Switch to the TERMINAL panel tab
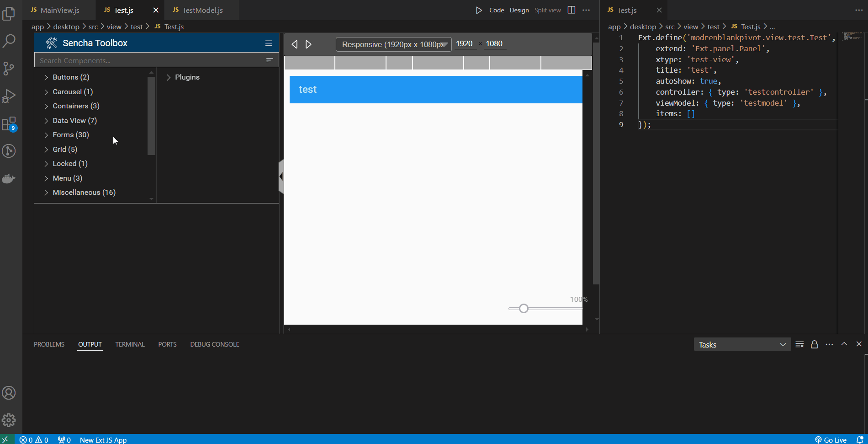 pos(130,345)
